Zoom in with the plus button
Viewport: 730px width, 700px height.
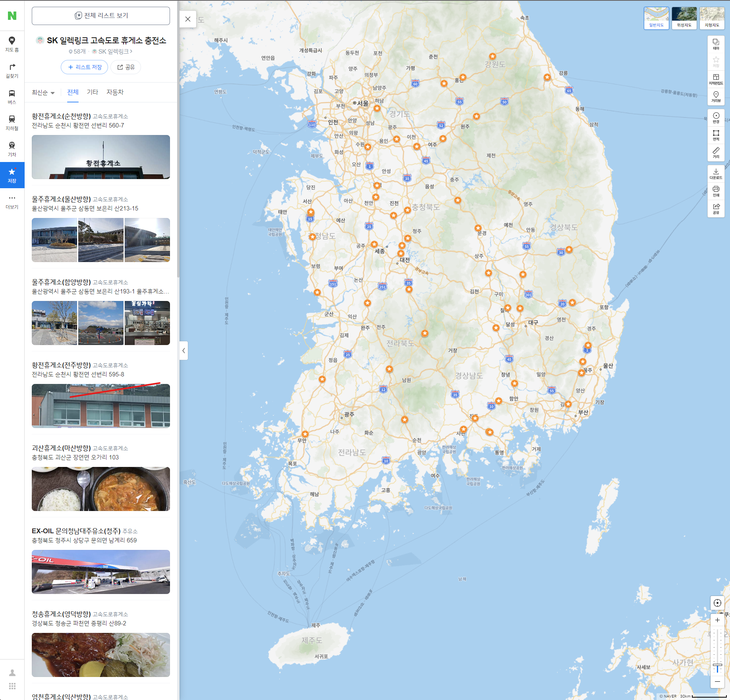pyautogui.click(x=717, y=620)
